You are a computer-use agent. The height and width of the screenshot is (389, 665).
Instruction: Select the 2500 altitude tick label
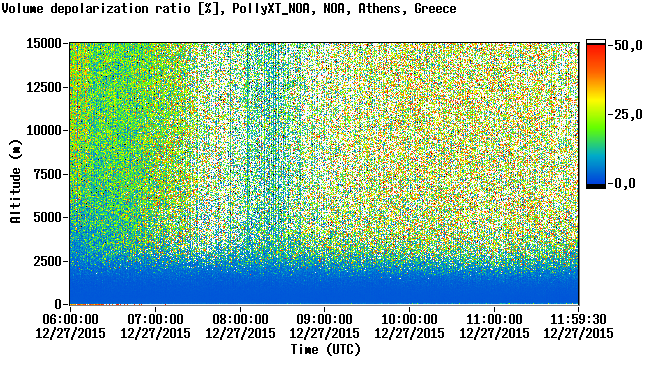(x=48, y=261)
